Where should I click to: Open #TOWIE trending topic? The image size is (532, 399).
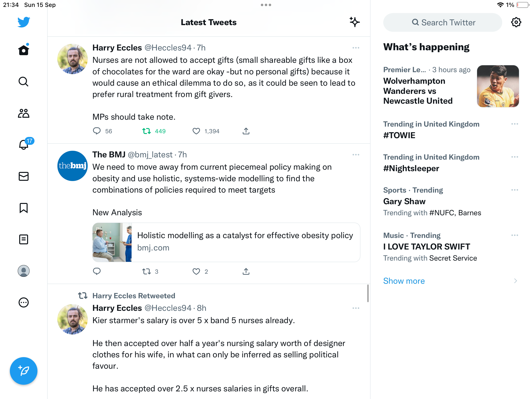(399, 135)
